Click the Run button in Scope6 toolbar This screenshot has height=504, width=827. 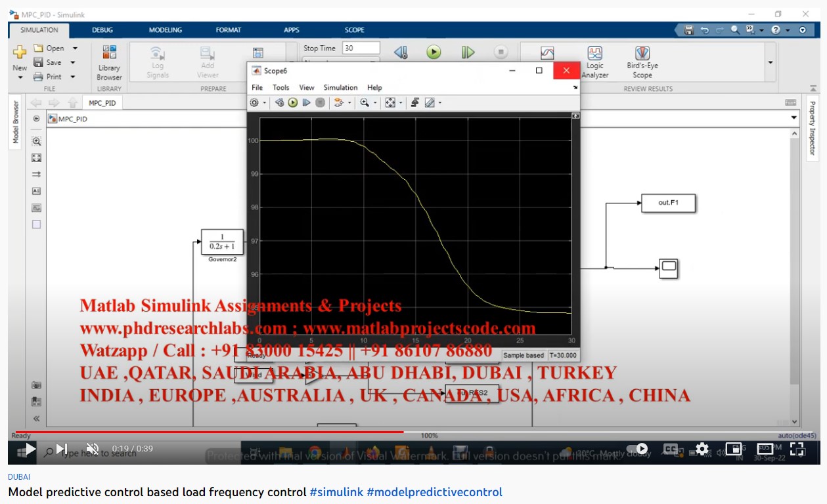pyautogui.click(x=293, y=102)
